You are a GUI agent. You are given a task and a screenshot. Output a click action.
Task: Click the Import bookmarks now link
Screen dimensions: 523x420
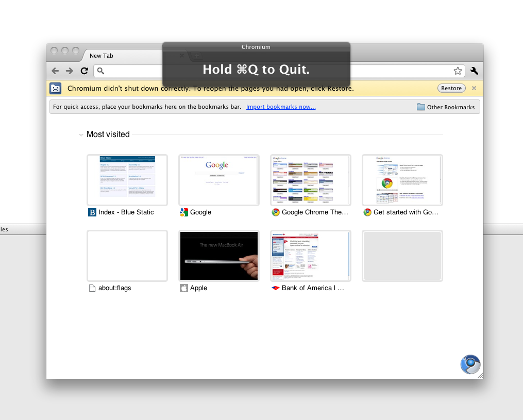[281, 107]
